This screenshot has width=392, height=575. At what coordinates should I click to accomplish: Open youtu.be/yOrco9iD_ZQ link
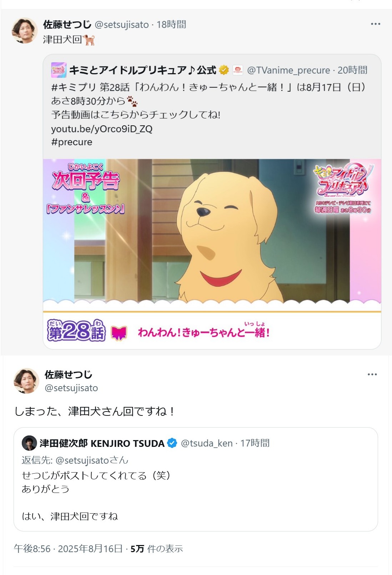tap(102, 129)
